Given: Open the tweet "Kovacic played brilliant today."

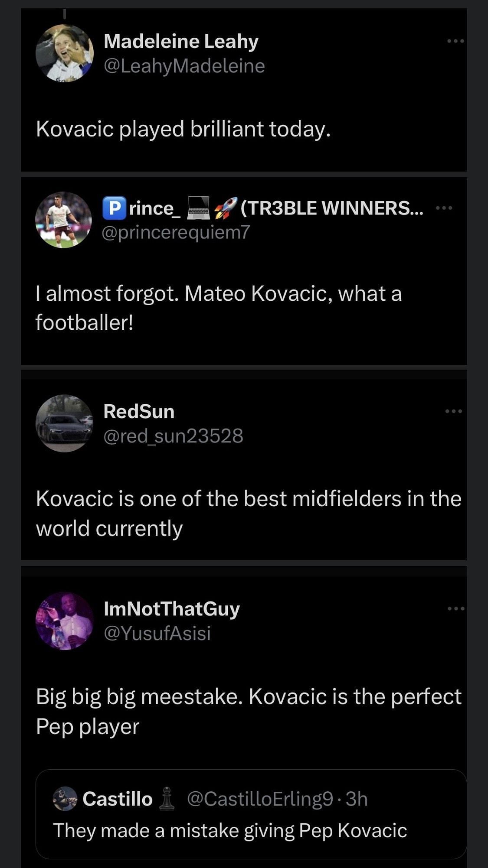Looking at the screenshot, I should [183, 129].
